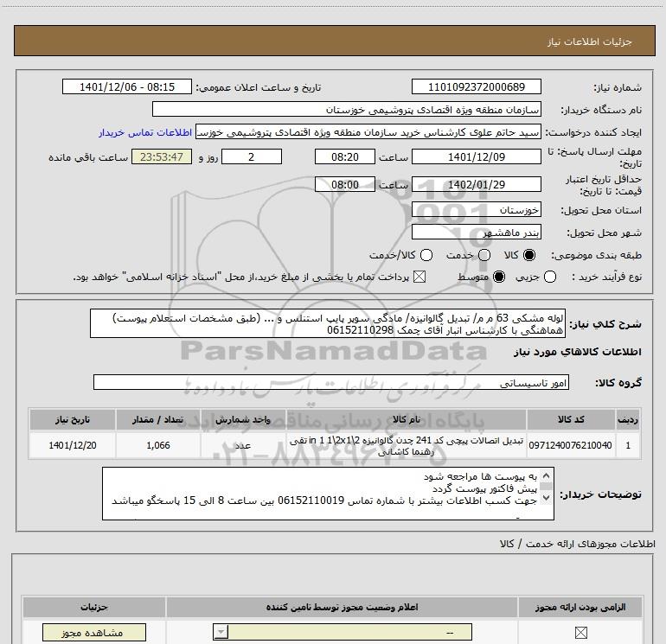Open the اطلاعات تماس خریدار link

(x=145, y=133)
